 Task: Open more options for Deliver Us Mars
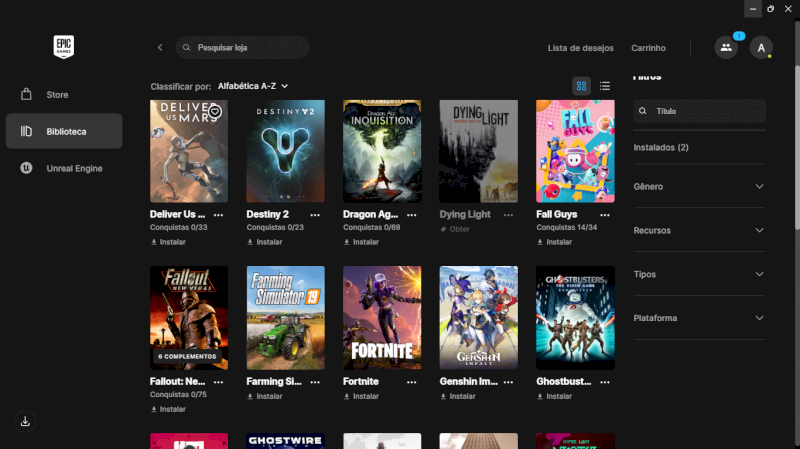tap(218, 215)
